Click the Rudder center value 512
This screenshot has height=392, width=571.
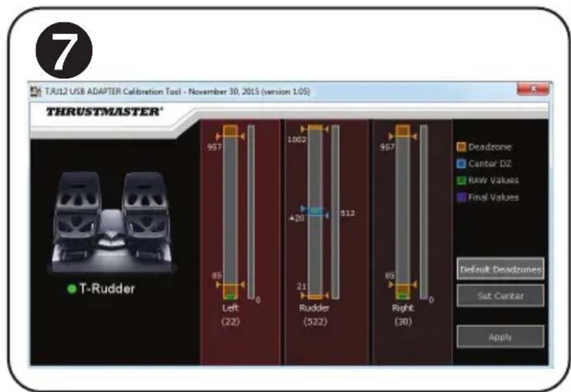click(x=348, y=213)
